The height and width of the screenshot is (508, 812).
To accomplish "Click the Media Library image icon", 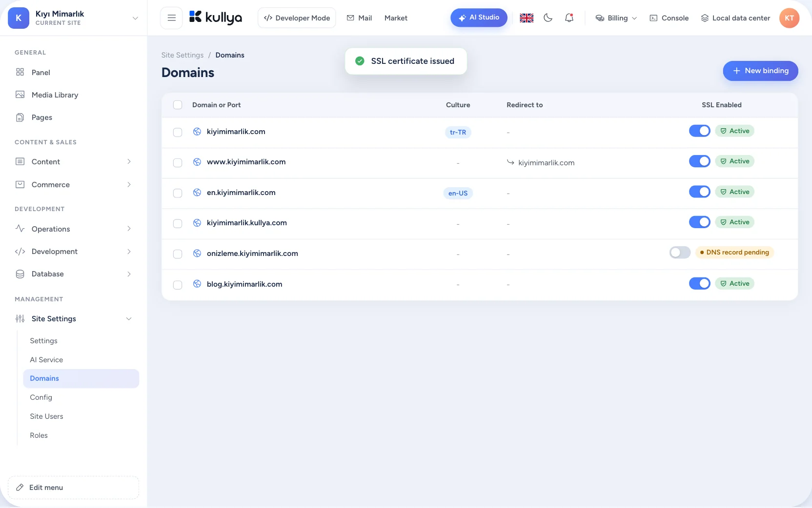I will point(20,95).
